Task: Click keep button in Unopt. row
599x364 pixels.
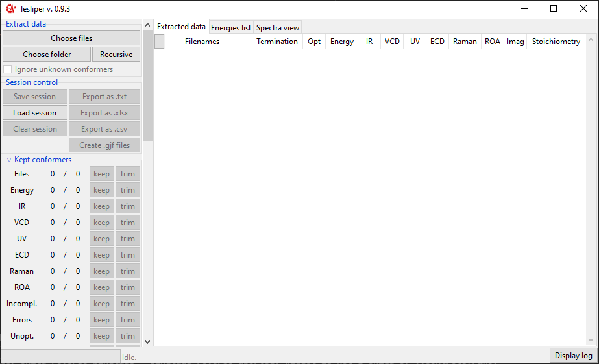Action: pyautogui.click(x=102, y=336)
